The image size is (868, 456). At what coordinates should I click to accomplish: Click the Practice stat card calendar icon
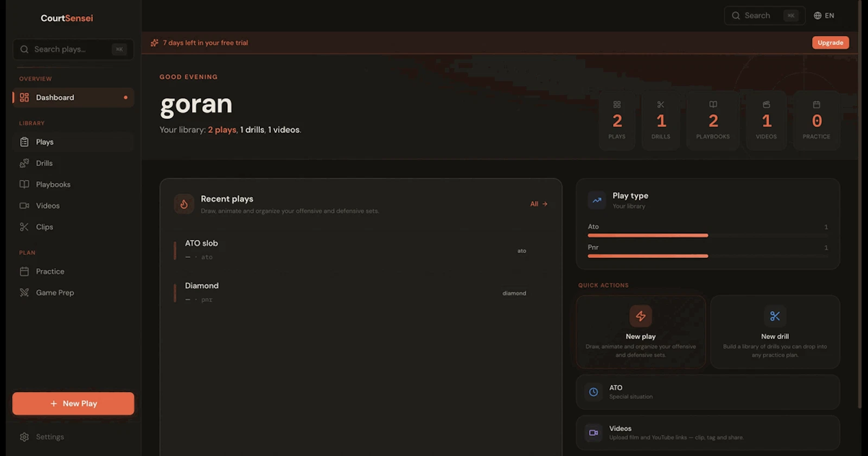[x=816, y=104]
